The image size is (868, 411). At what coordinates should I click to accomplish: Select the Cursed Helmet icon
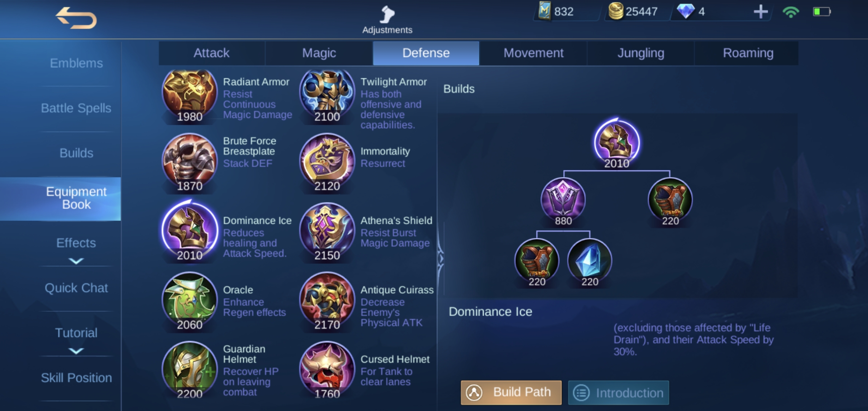(327, 369)
